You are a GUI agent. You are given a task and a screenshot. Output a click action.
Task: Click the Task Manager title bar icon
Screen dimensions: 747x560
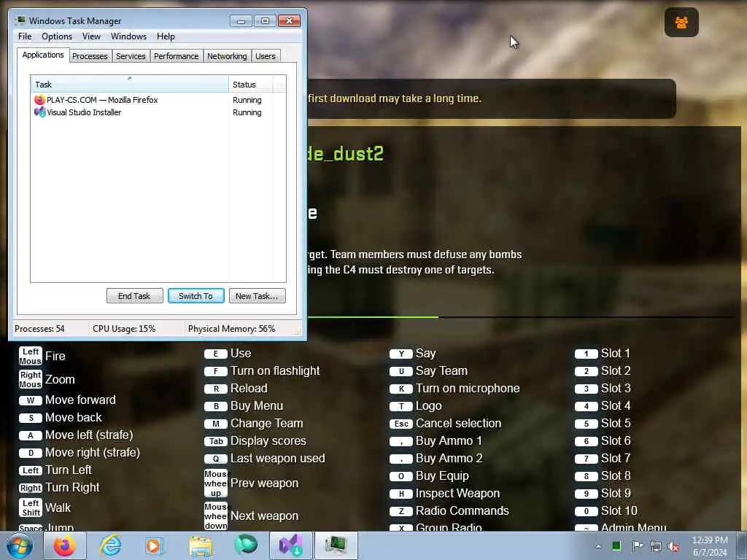pyautogui.click(x=20, y=20)
